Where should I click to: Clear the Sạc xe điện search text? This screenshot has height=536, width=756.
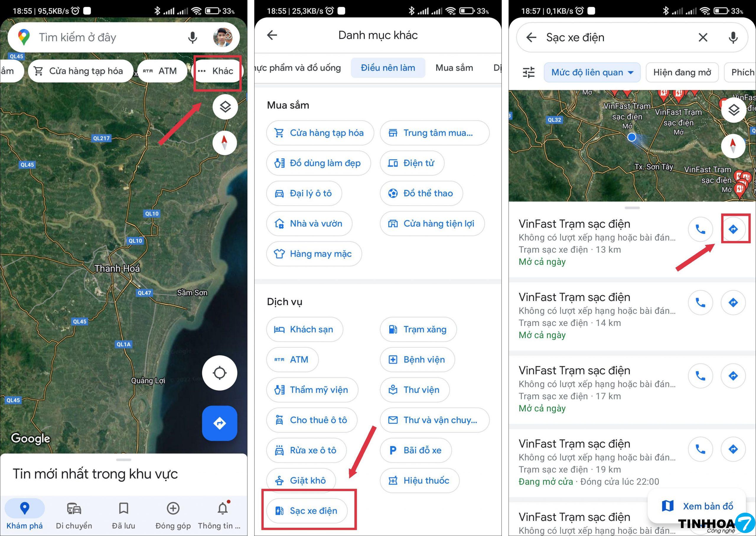click(x=703, y=38)
